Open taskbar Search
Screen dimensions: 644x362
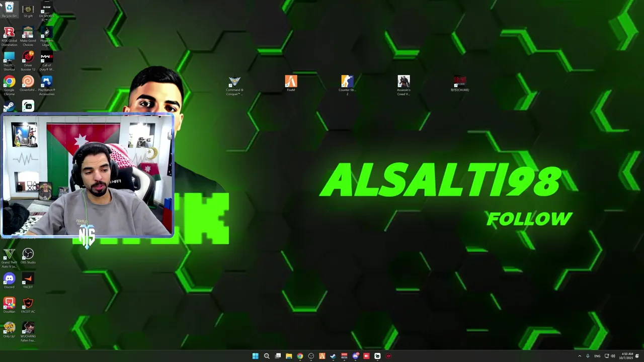pyautogui.click(x=266, y=356)
